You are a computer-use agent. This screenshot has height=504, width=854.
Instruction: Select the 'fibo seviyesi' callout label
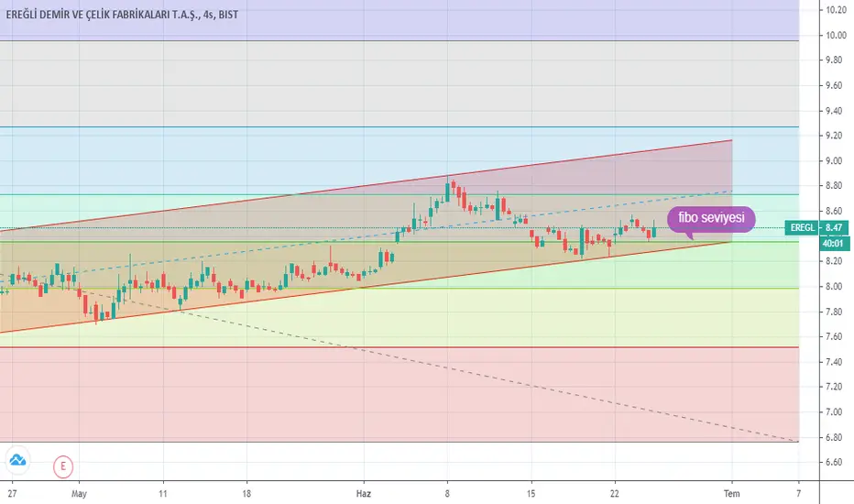coord(711,218)
